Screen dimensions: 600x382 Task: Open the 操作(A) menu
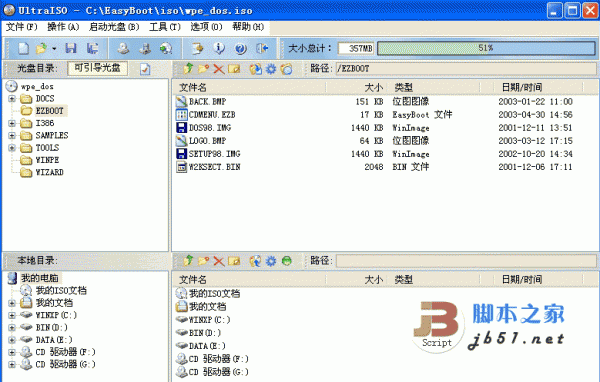63,27
